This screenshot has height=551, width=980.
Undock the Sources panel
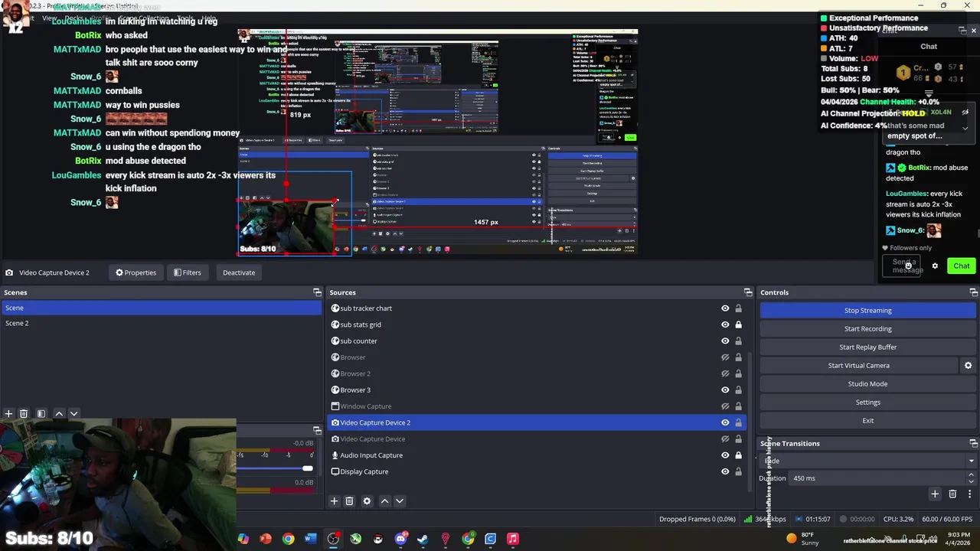point(748,292)
